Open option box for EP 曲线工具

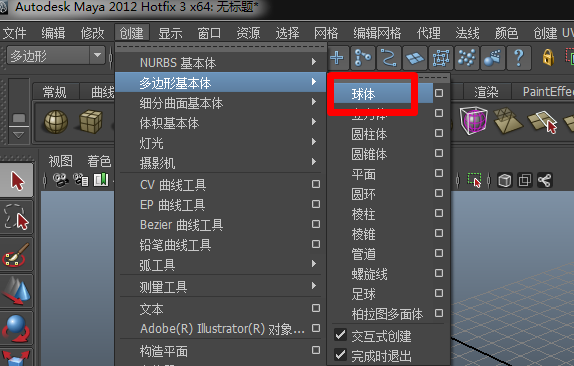316,204
